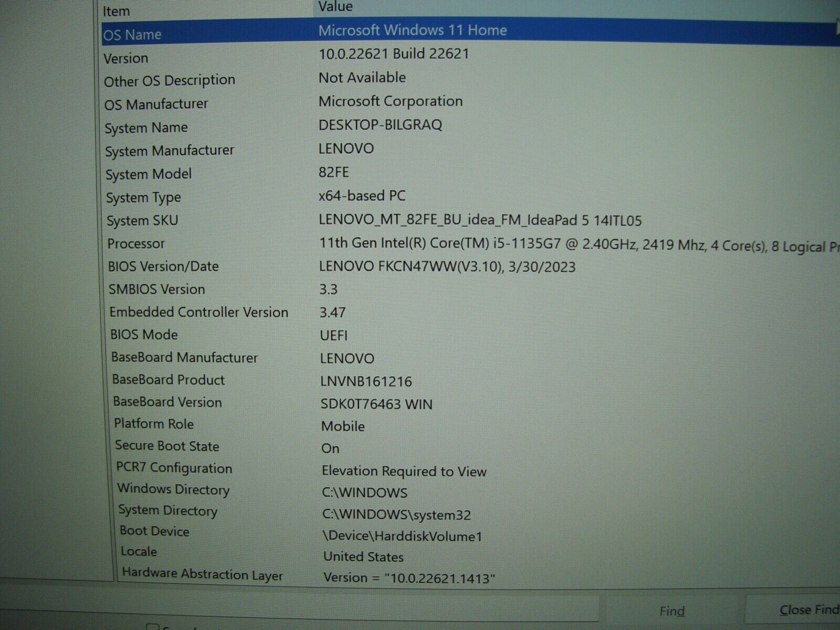
Task: Click the value Microsoft Windows 11 Home
Action: tap(413, 30)
